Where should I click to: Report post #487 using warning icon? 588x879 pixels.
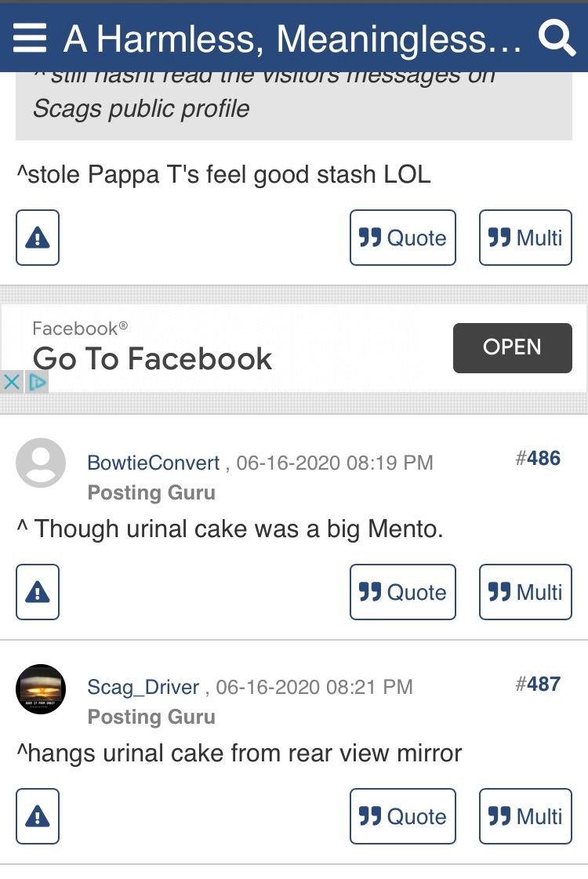click(x=38, y=816)
